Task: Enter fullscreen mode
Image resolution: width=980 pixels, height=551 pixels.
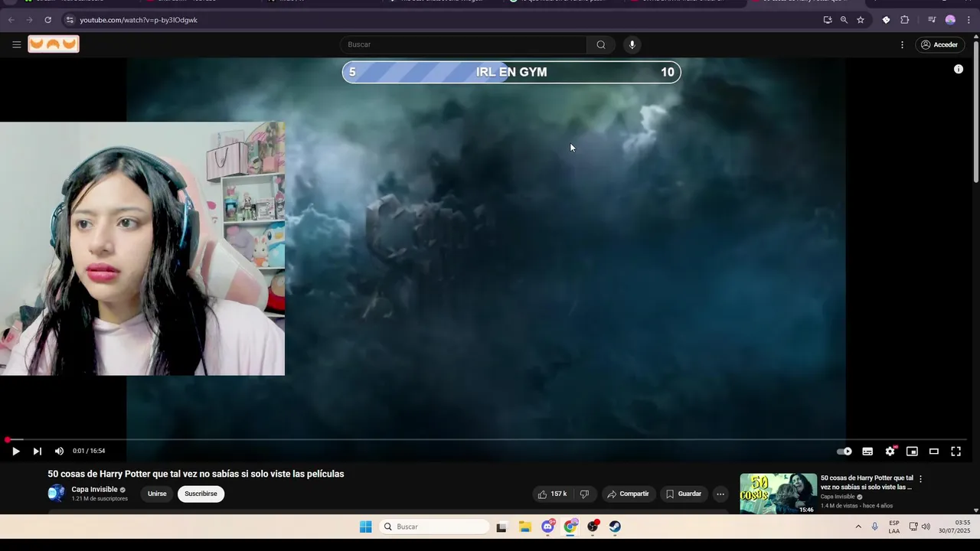Action: pos(955,451)
